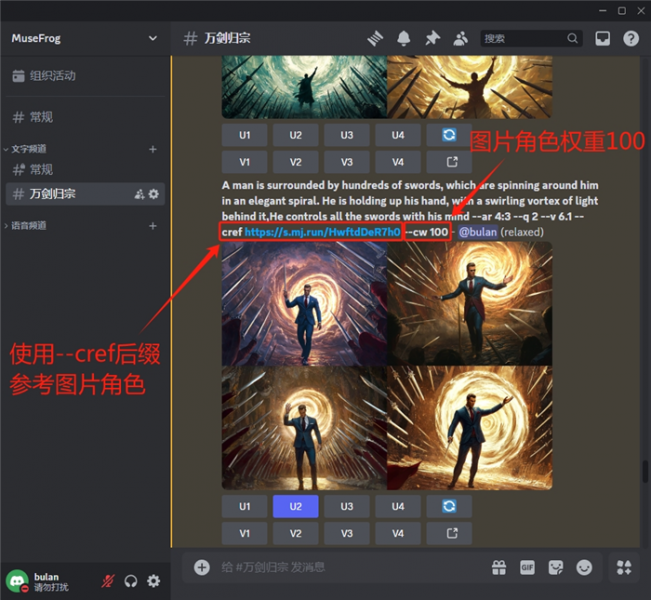Image resolution: width=651 pixels, height=600 pixels.
Task: Click V4 in lower button row
Action: pos(398,533)
